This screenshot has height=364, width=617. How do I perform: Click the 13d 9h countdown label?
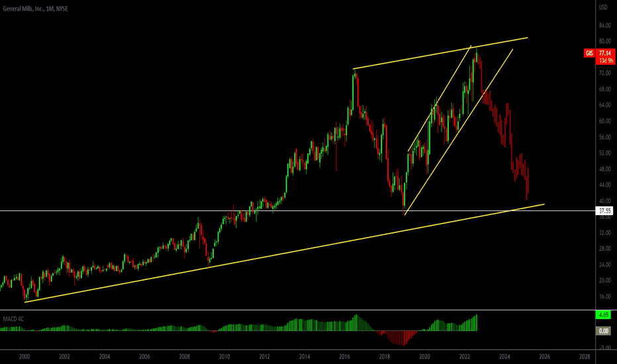tap(606, 61)
